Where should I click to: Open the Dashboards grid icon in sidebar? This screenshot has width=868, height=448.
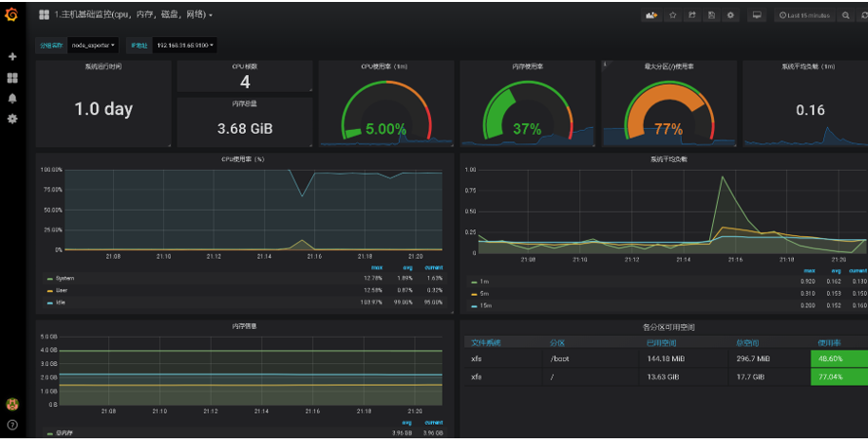click(12, 77)
